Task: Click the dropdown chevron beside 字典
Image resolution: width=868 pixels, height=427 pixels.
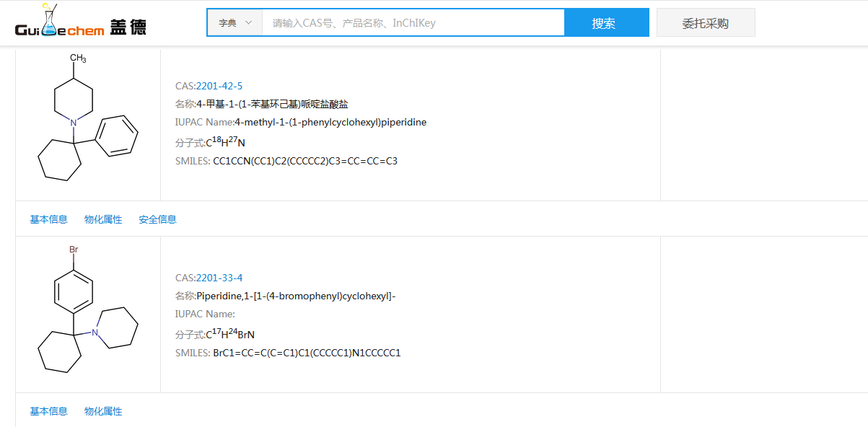Action: coord(250,22)
